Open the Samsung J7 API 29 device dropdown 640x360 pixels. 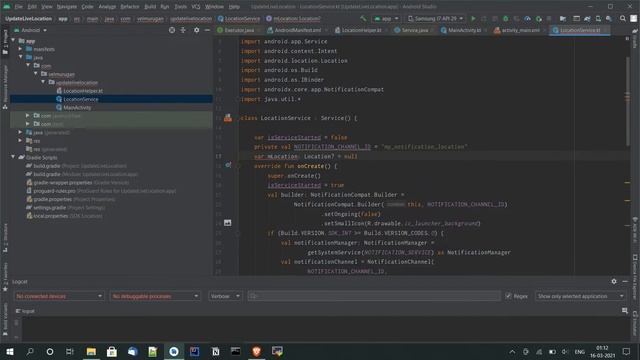click(436, 18)
